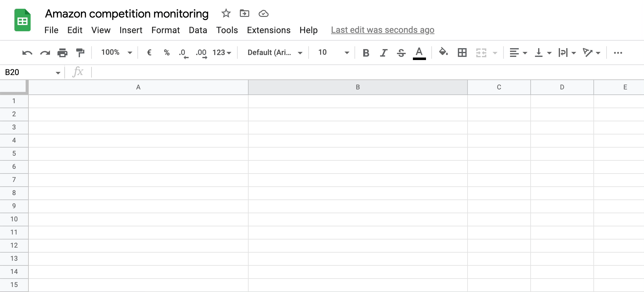644x292 pixels.
Task: Open the 'Last edit was seconds ago' link
Action: tap(382, 30)
